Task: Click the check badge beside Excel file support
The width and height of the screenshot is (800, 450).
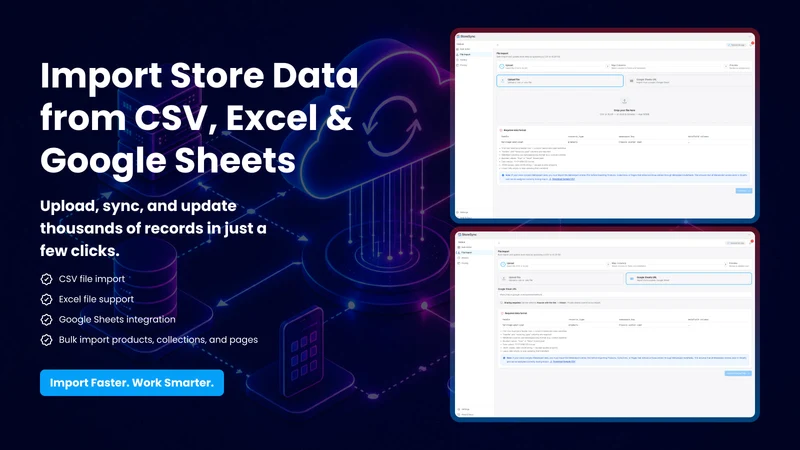Action: click(46, 299)
